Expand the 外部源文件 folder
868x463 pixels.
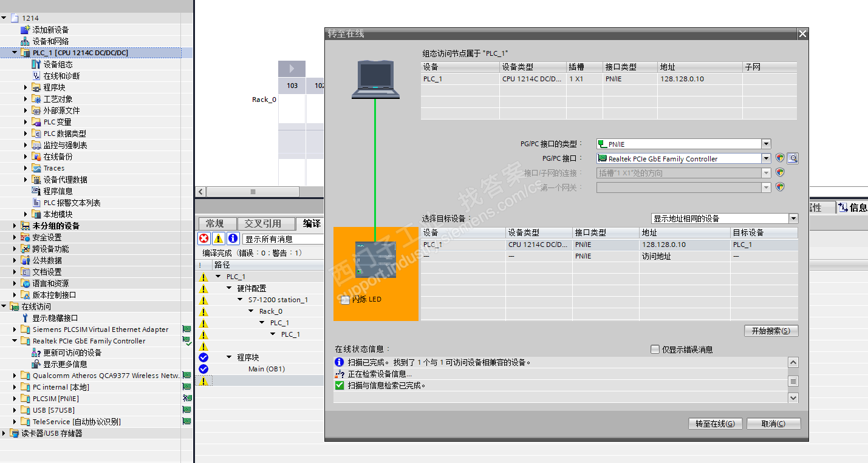point(26,110)
